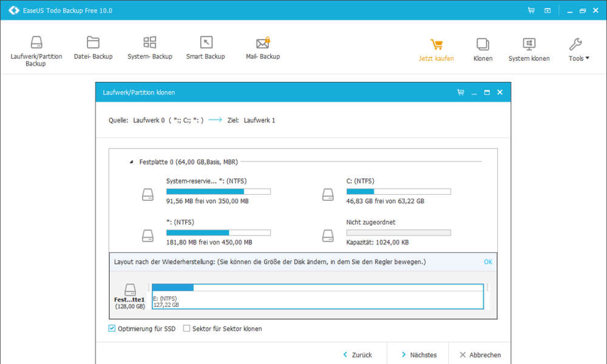Select the Nicht zugeordnet drive icon

pyautogui.click(x=328, y=235)
